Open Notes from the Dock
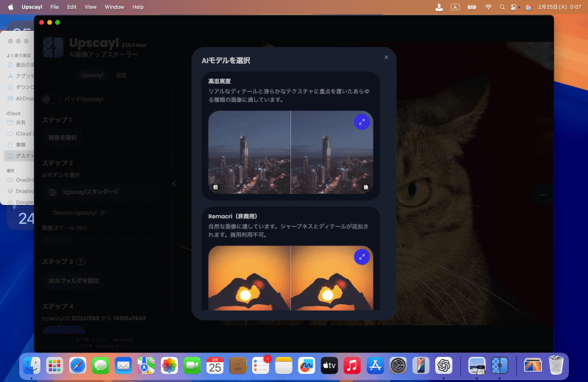This screenshot has width=588, height=382. click(284, 365)
